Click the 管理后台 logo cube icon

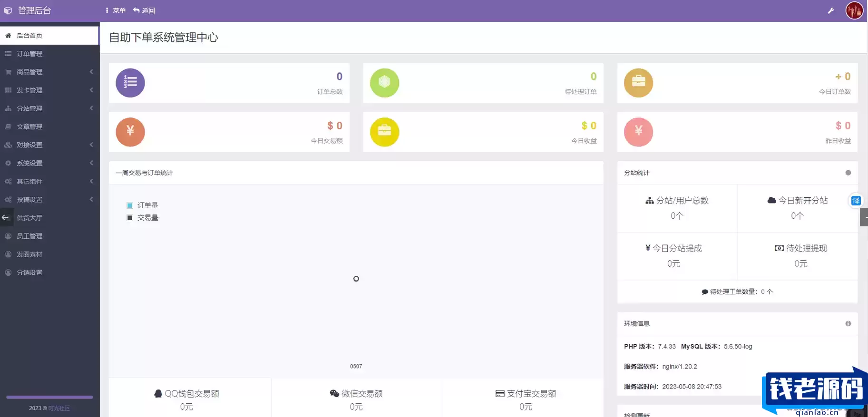8,10
